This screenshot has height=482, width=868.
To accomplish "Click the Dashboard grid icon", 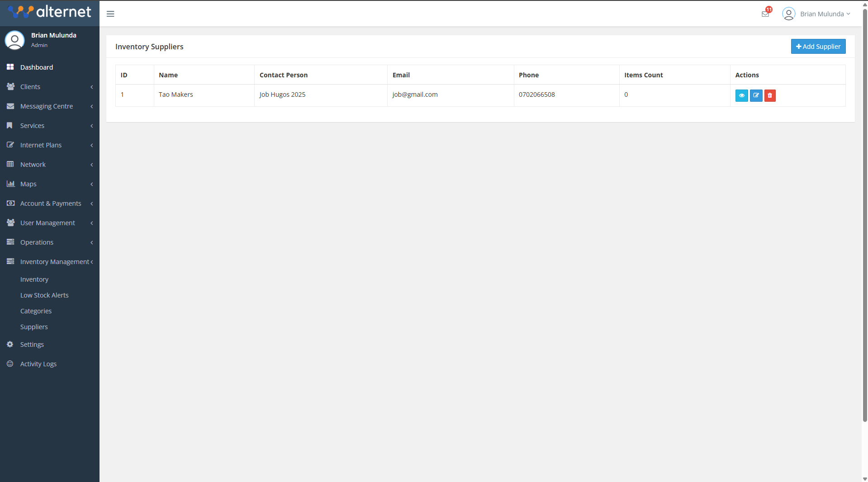I will click(10, 67).
